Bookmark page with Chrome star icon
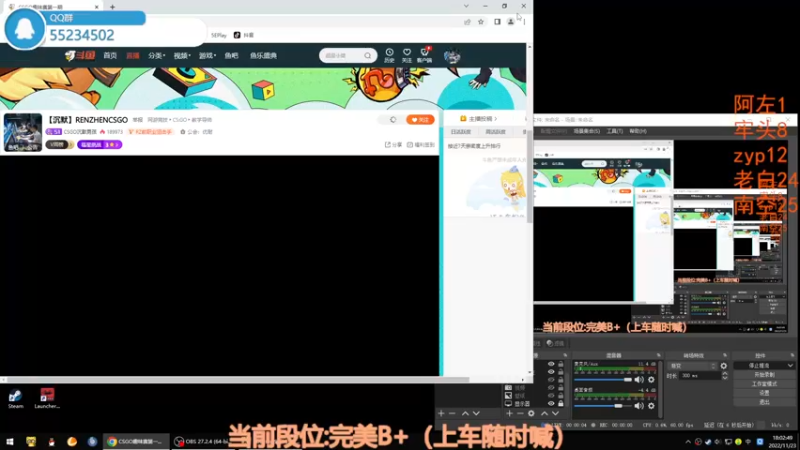The image size is (800, 450). 481,22
